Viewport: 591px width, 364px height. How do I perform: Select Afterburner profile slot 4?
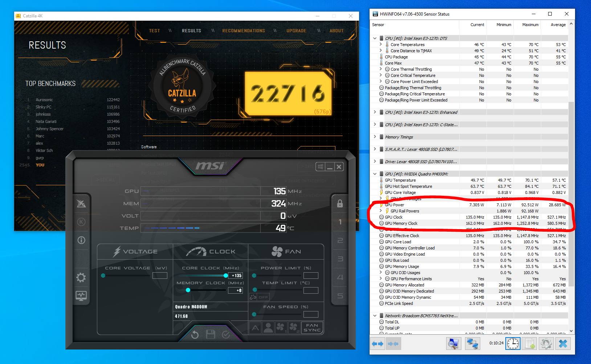point(340,277)
